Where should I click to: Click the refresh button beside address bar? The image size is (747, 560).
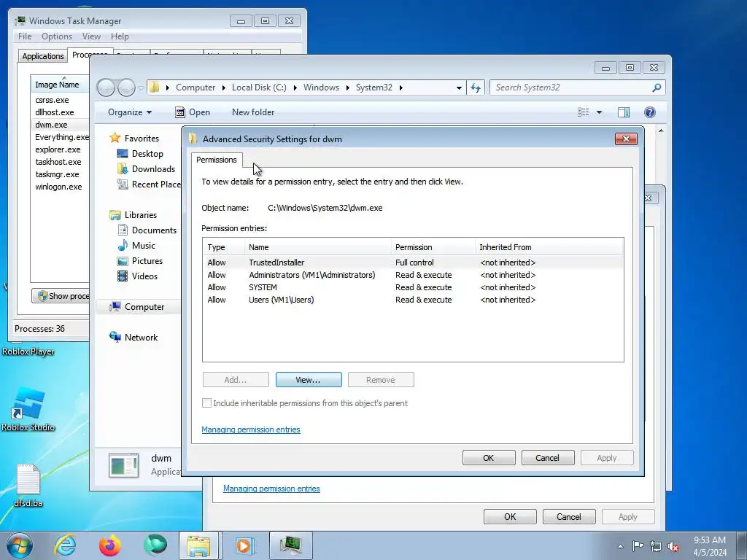pyautogui.click(x=476, y=87)
